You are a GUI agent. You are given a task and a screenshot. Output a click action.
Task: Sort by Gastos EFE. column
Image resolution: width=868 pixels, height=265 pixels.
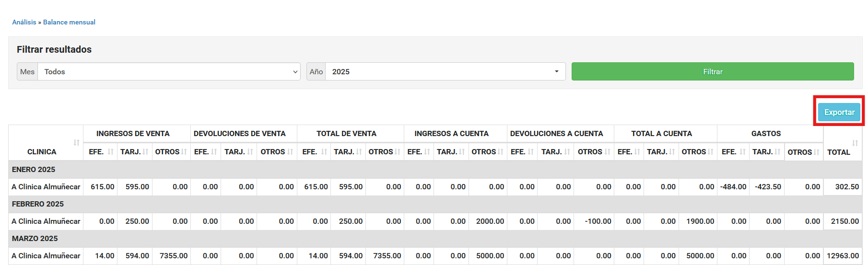pyautogui.click(x=733, y=152)
